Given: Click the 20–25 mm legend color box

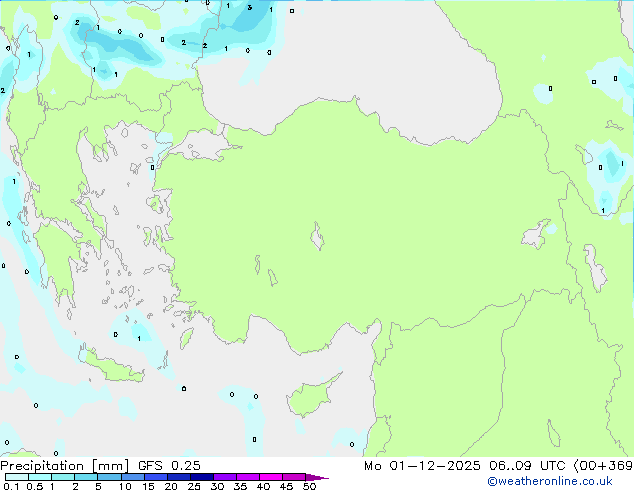Looking at the screenshot, I should pos(178,477).
